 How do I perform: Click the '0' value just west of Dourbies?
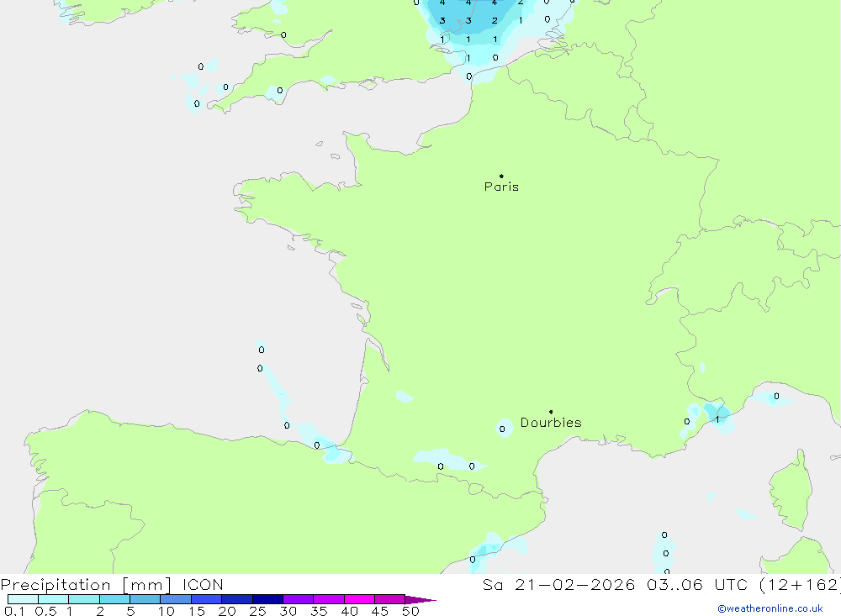click(x=502, y=429)
